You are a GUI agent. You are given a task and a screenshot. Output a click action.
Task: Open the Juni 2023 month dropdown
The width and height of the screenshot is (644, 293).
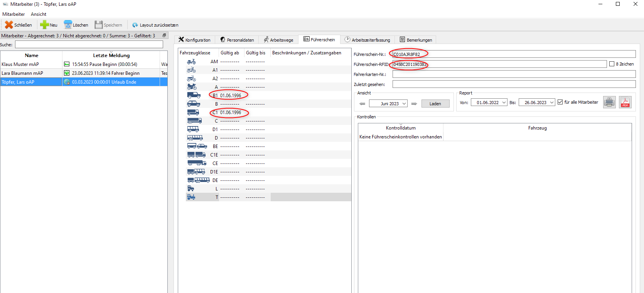pos(404,104)
